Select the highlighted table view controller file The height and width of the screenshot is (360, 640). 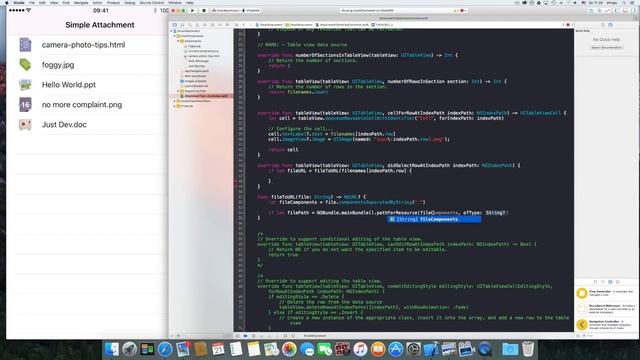coord(202,96)
